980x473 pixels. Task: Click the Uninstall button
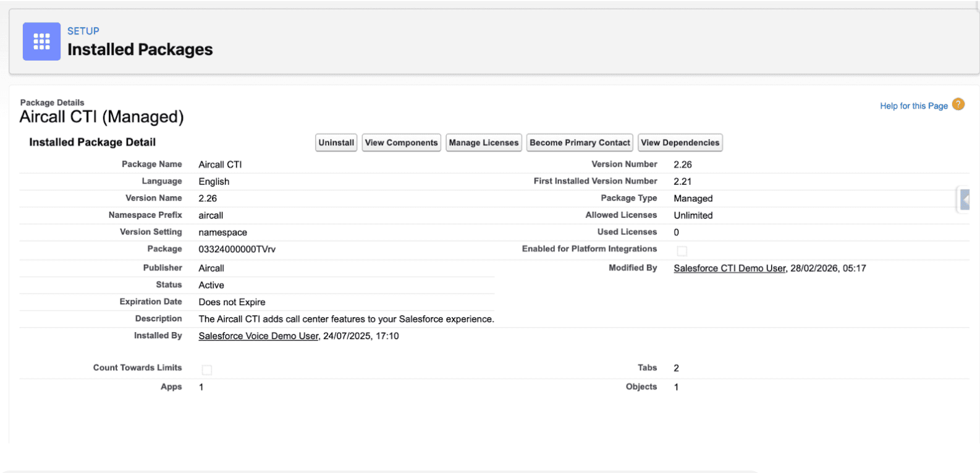336,143
